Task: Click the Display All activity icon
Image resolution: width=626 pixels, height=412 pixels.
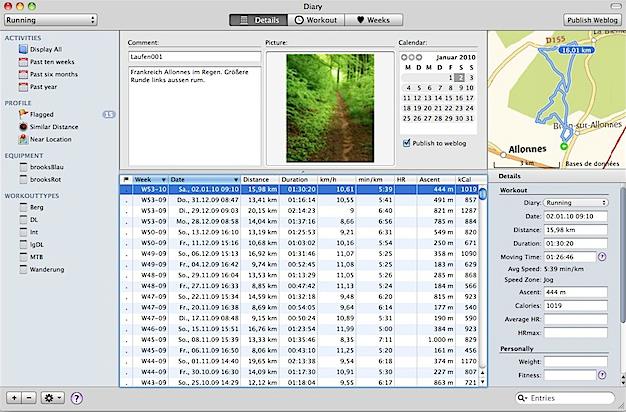Action: [23, 49]
